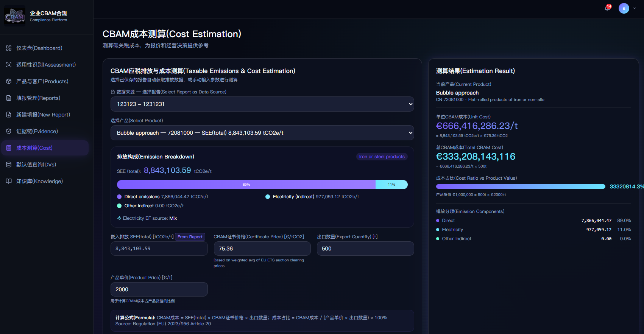The image size is (644, 334).
Task: Click the CBAM platform logo
Action: coord(15,16)
